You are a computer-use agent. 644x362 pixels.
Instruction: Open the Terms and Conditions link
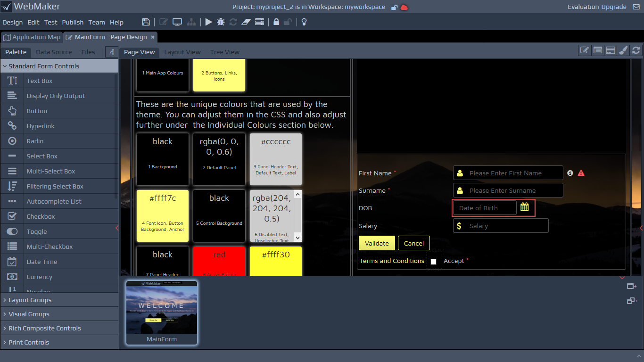tap(392, 261)
